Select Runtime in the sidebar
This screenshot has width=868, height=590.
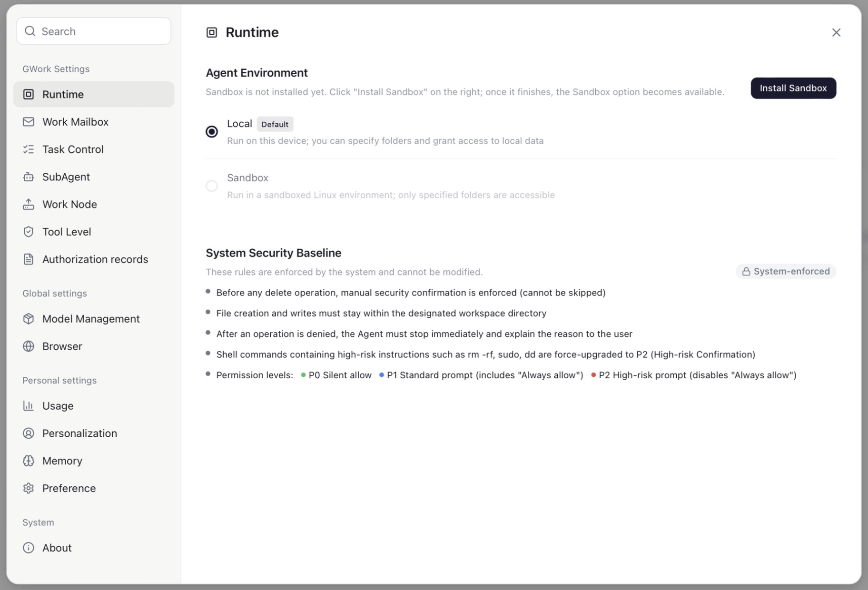coord(94,94)
